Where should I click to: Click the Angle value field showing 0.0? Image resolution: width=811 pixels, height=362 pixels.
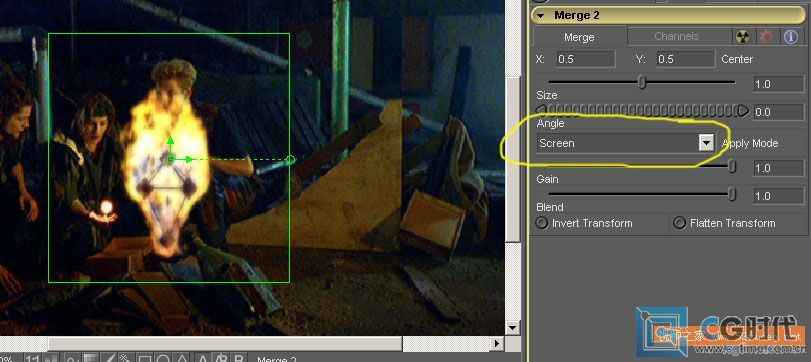click(778, 112)
